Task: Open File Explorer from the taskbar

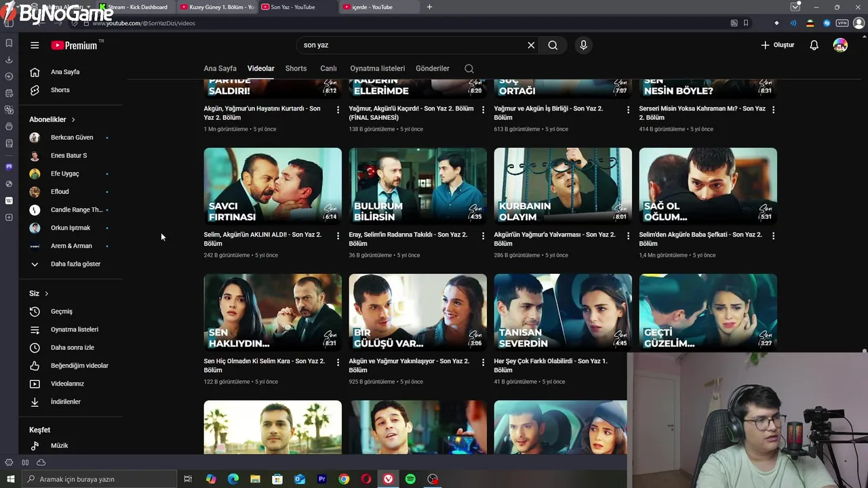Action: click(x=255, y=479)
